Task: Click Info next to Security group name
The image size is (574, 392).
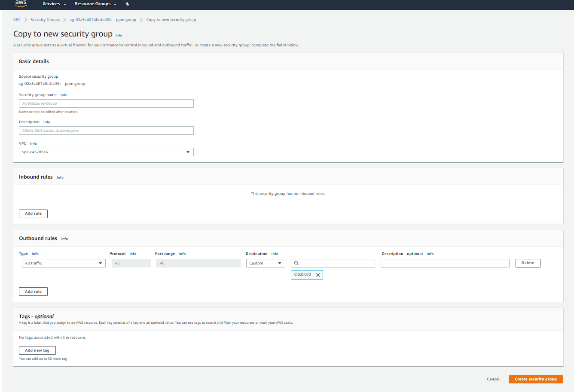Action: tap(64, 94)
